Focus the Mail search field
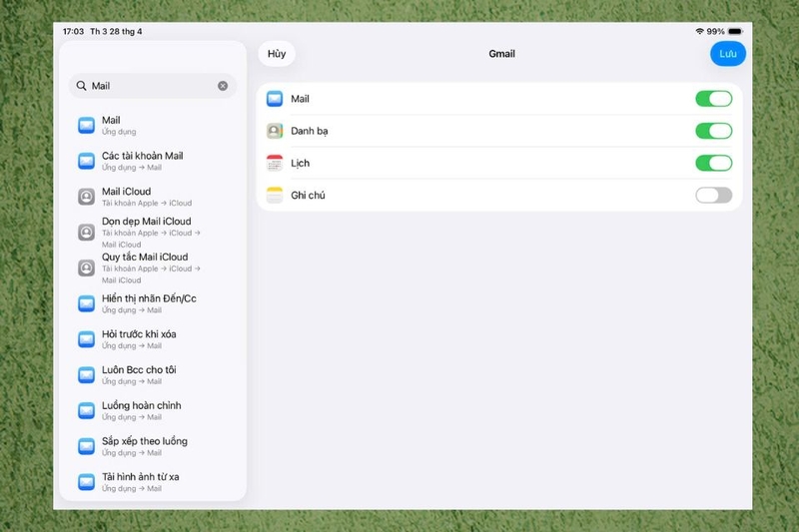The height and width of the screenshot is (532, 799). 153,86
